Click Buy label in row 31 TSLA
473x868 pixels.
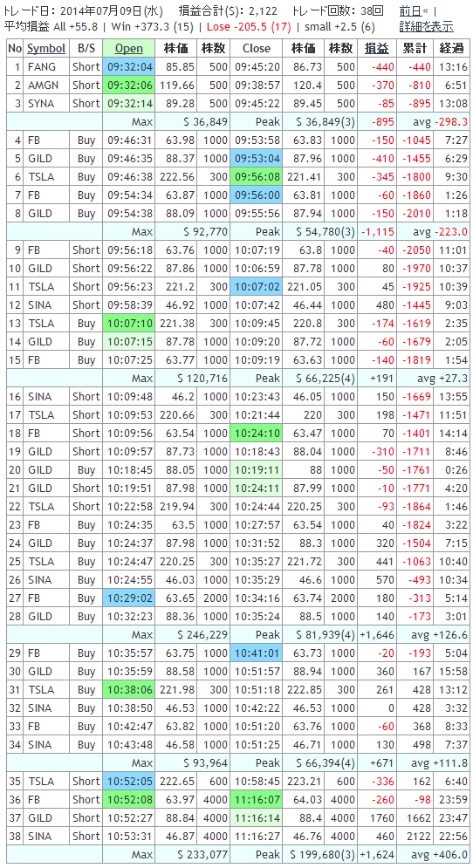[x=86, y=689]
